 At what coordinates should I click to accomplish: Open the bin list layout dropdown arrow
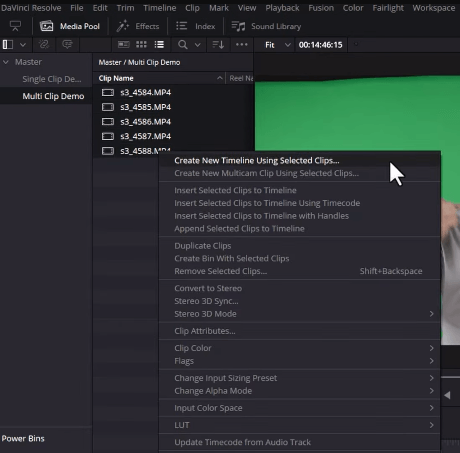click(x=23, y=45)
